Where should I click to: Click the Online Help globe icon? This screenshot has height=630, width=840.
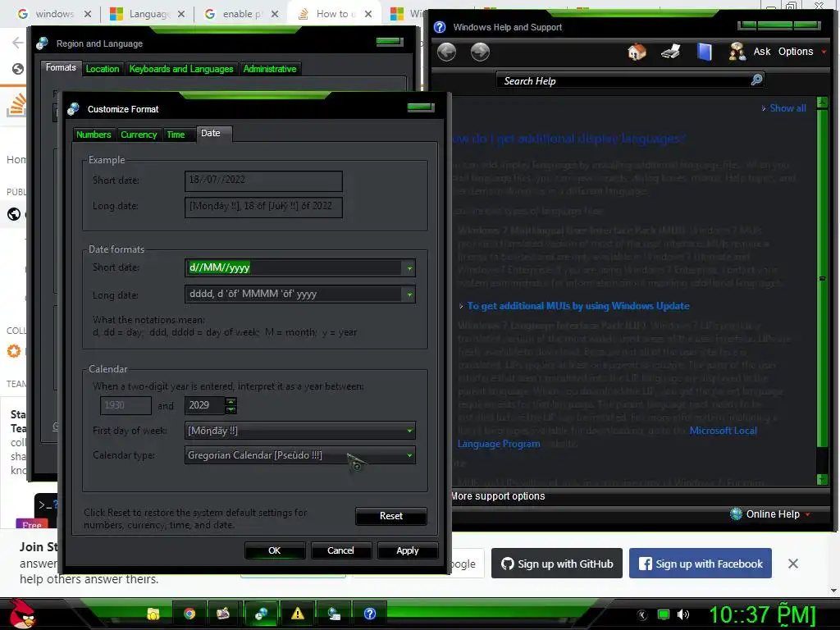736,514
